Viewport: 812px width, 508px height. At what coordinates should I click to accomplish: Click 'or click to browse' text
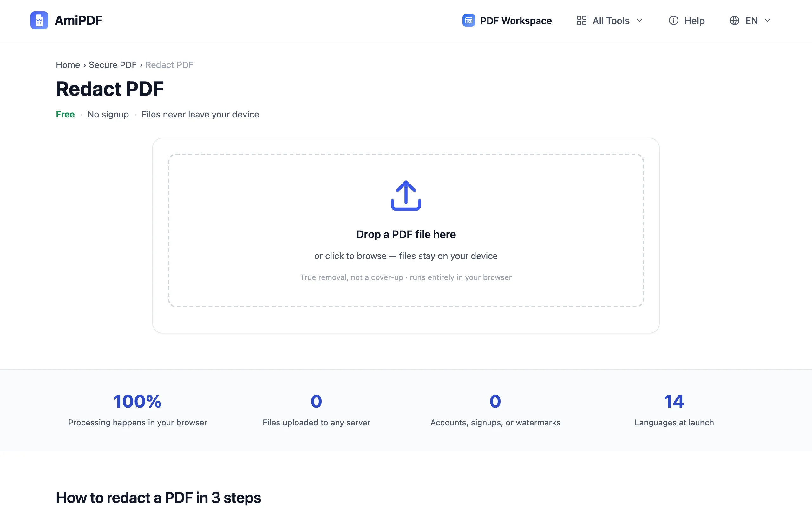coord(350,256)
